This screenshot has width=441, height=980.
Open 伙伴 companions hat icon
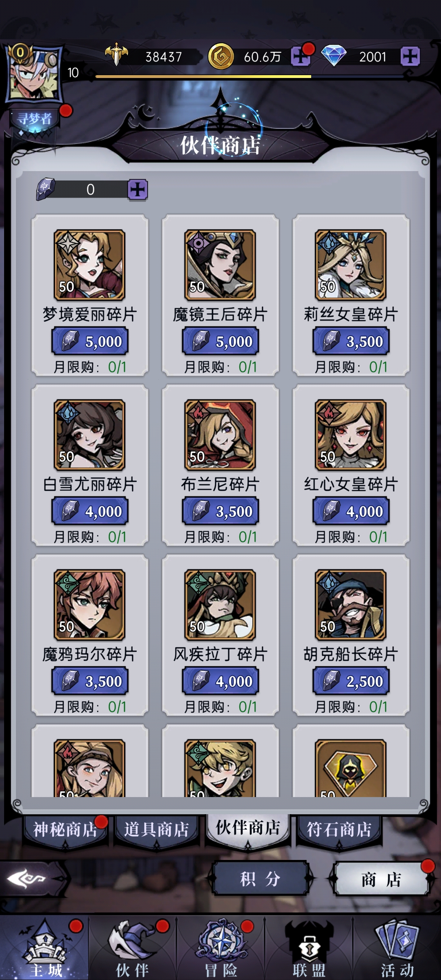click(x=132, y=948)
